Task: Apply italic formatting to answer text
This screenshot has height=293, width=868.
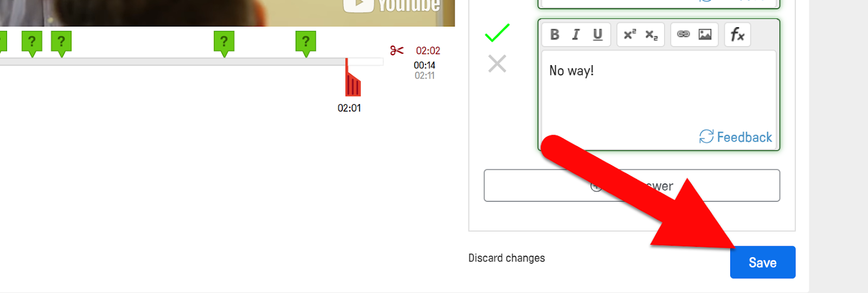Action: click(x=576, y=35)
